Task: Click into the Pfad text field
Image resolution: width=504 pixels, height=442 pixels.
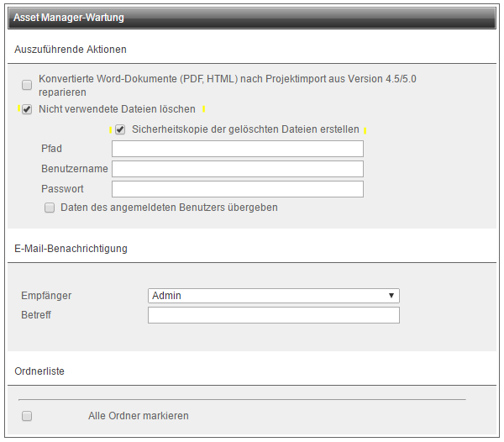Action: tap(237, 149)
